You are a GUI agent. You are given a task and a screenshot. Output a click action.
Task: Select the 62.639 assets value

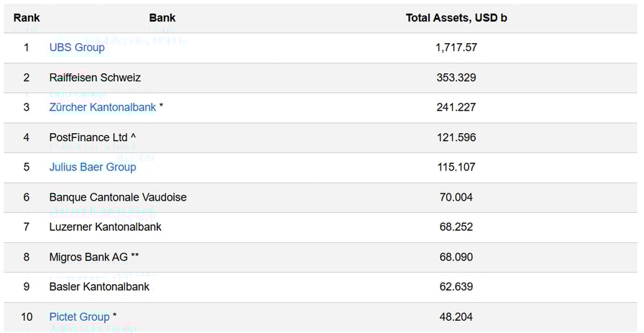[456, 286]
